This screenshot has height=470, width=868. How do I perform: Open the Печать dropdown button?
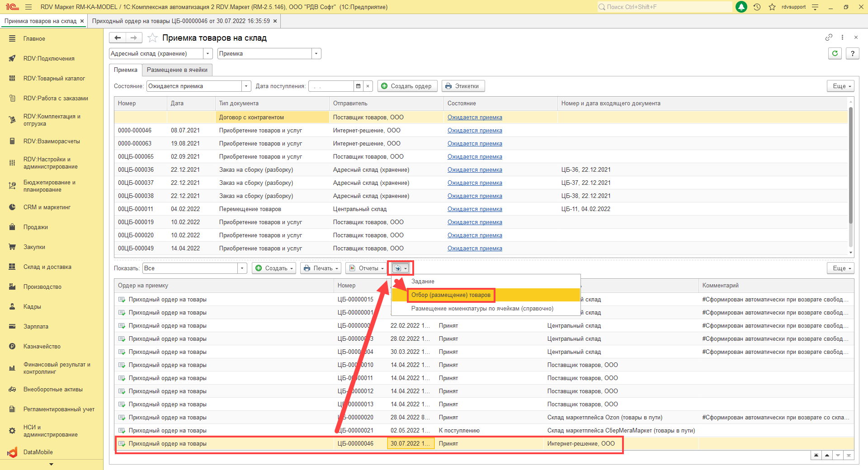321,268
